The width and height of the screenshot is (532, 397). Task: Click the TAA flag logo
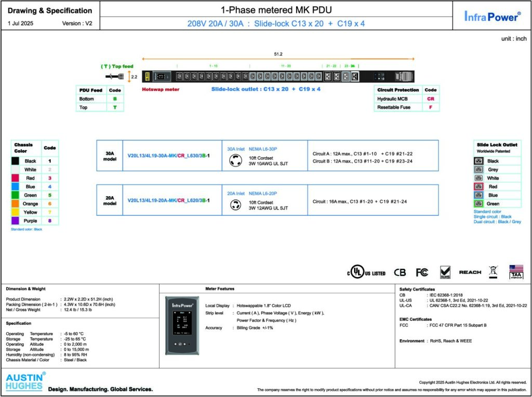tap(516, 271)
